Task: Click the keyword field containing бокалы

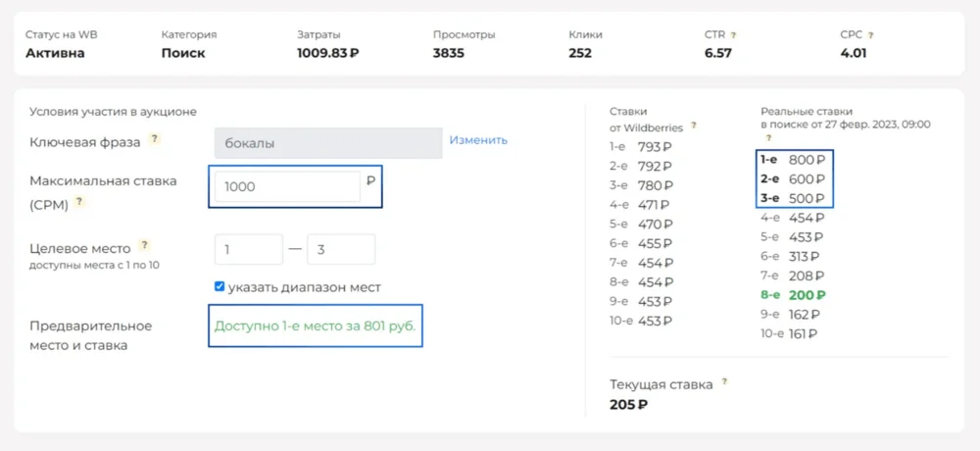Action: (x=327, y=143)
